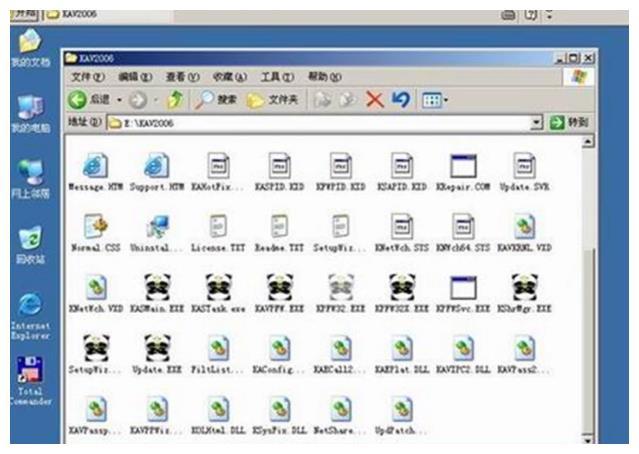Open the Favorites (收藏) menu
The width and height of the screenshot is (639, 454).
[229, 77]
